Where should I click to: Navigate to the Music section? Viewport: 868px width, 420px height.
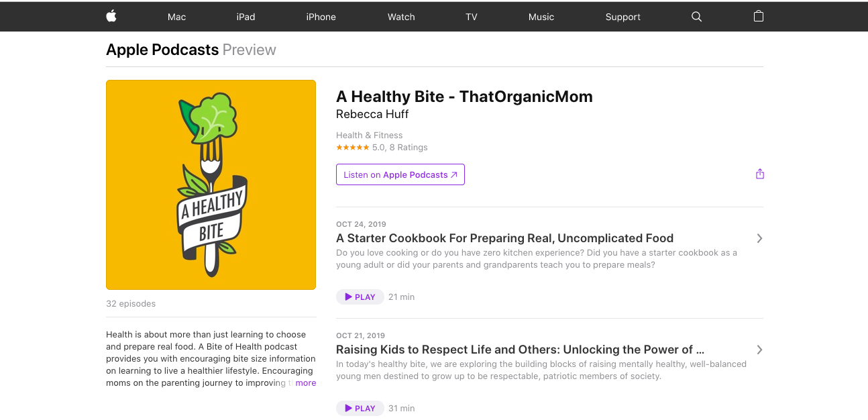(541, 17)
